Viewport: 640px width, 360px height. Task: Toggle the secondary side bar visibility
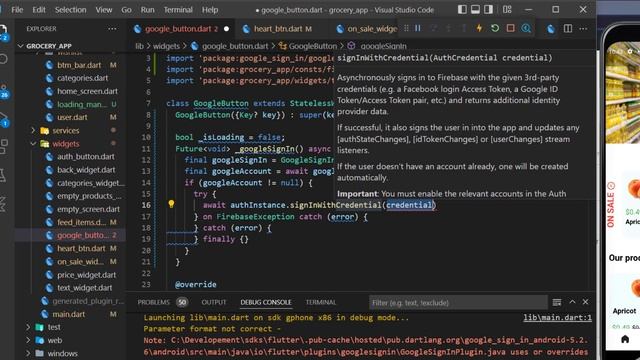488,9
